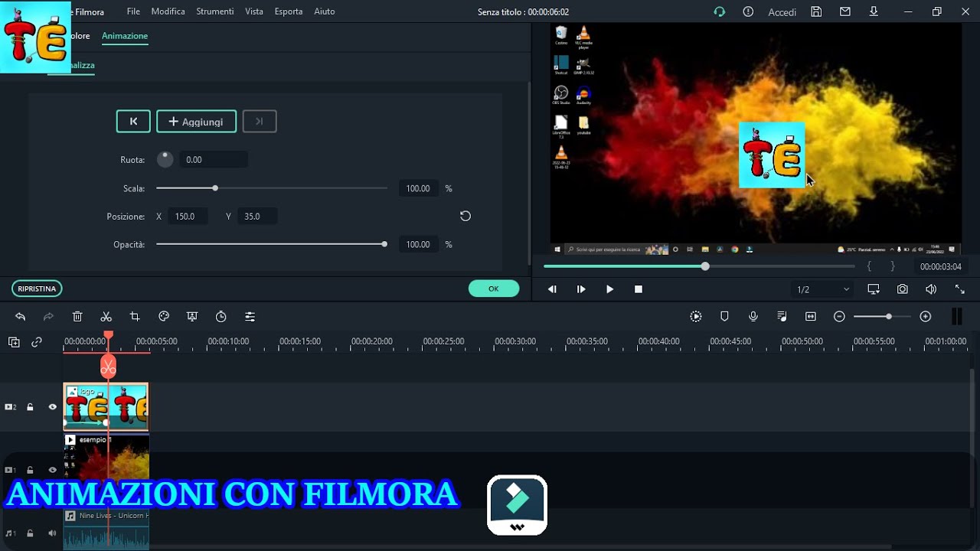This screenshot has width=980, height=551.
Task: Lock audio track 1
Action: 30,533
